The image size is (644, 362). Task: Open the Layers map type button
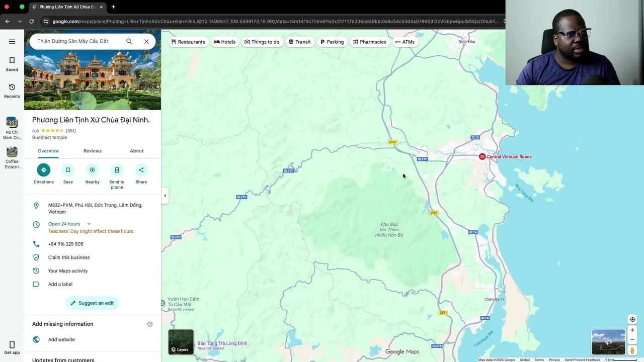click(181, 342)
